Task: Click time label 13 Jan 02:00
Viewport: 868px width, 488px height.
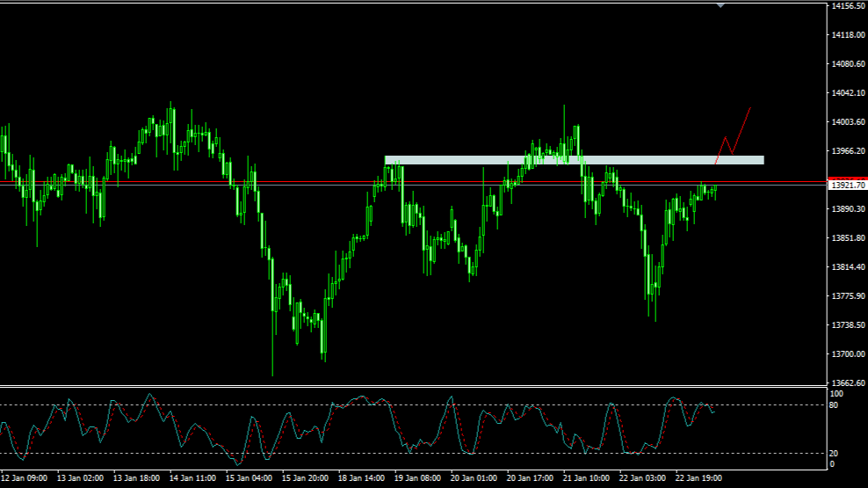Action: tap(80, 478)
